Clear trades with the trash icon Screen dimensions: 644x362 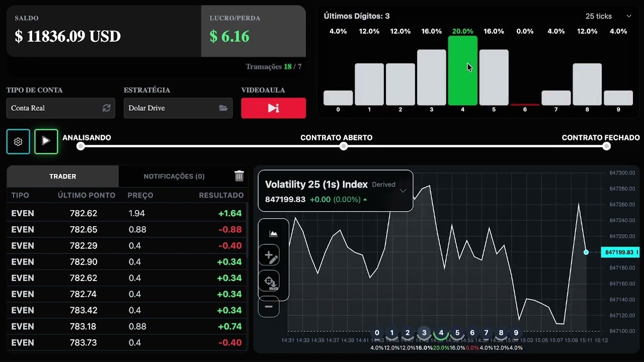point(239,176)
